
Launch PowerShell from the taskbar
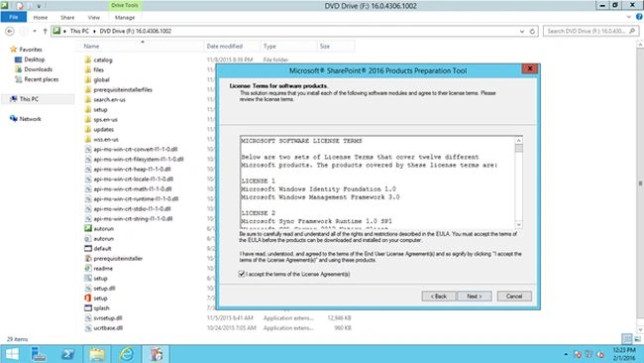tap(67, 354)
